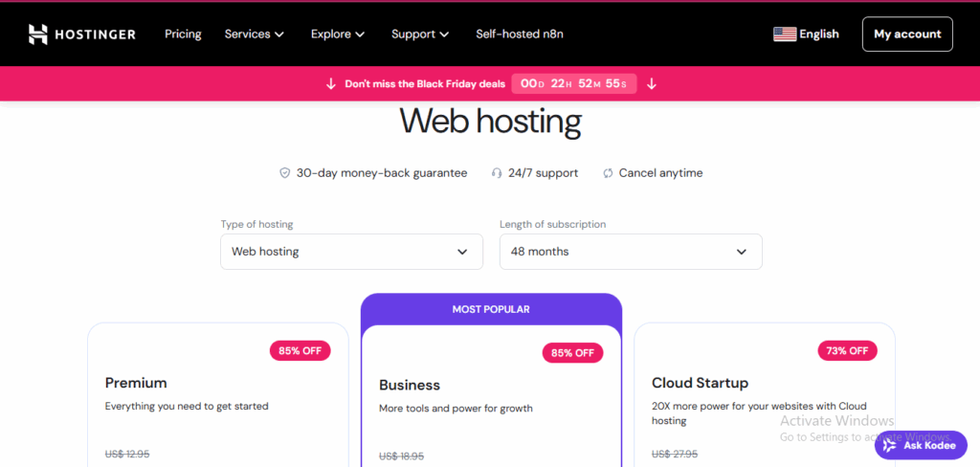Image resolution: width=980 pixels, height=467 pixels.
Task: Select the Cloud Startup plan title
Action: [x=700, y=383]
